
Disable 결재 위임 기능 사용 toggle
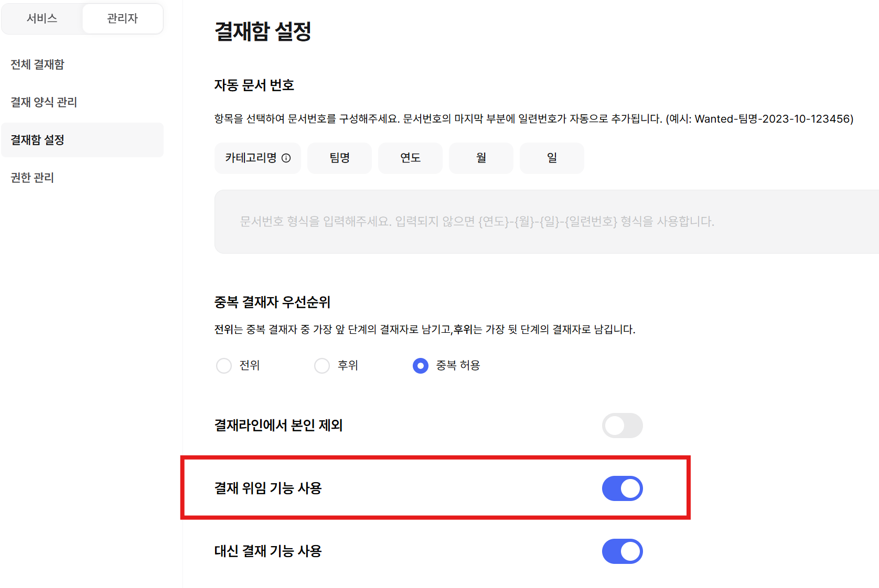click(x=623, y=488)
